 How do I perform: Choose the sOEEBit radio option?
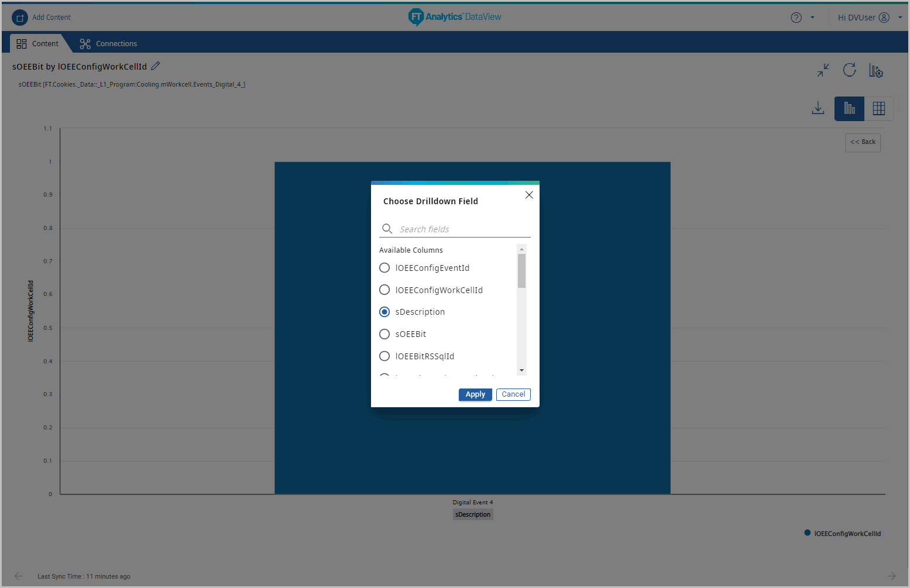click(384, 334)
